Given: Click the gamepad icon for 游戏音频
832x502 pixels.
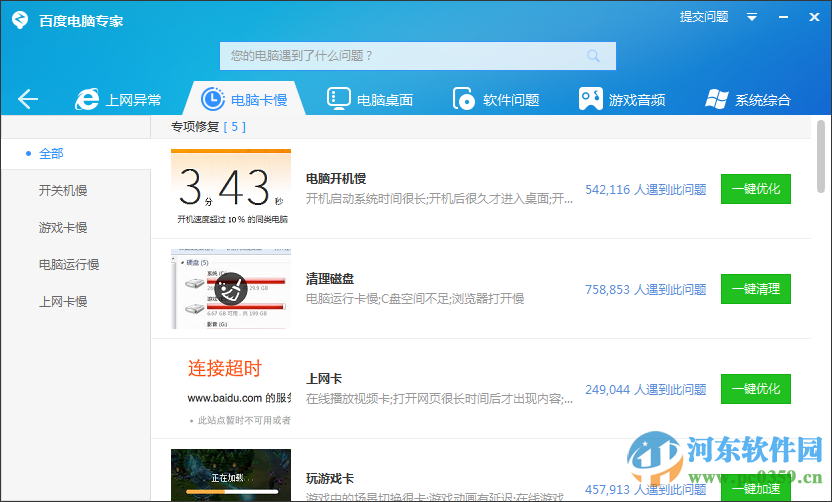Looking at the screenshot, I should 591,99.
